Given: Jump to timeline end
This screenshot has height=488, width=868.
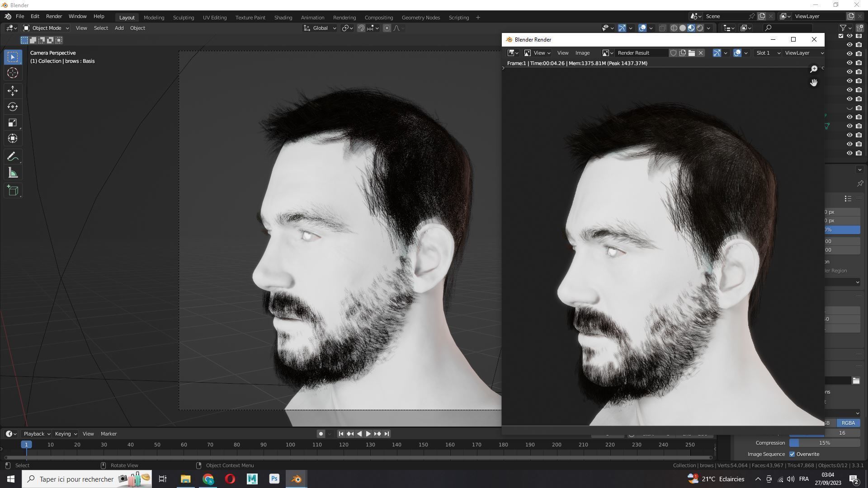Looking at the screenshot, I should [x=387, y=434].
